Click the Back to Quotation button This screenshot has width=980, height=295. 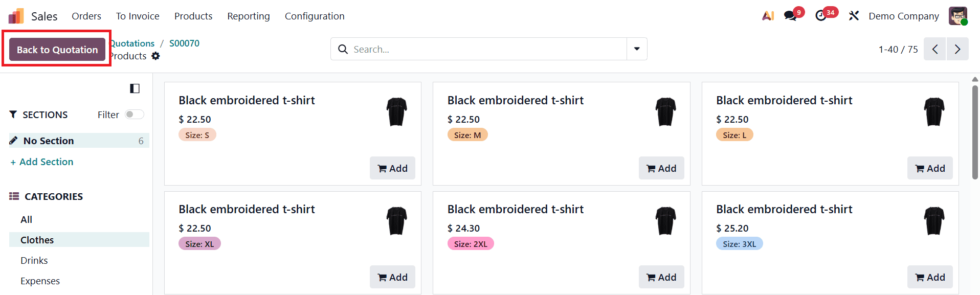(56, 49)
